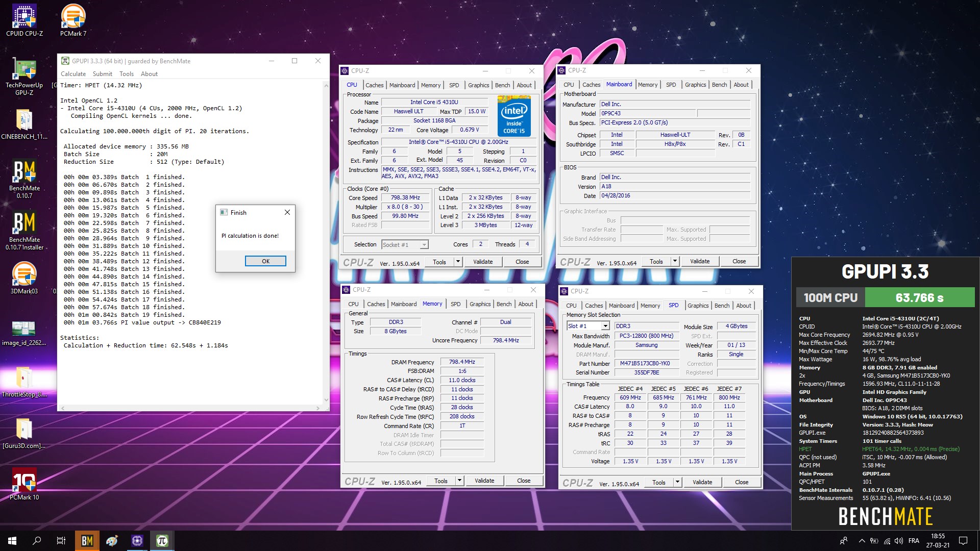Open Tools dropdown arrow in Mainboard window
This screenshot has height=551, width=980.
[x=675, y=261]
